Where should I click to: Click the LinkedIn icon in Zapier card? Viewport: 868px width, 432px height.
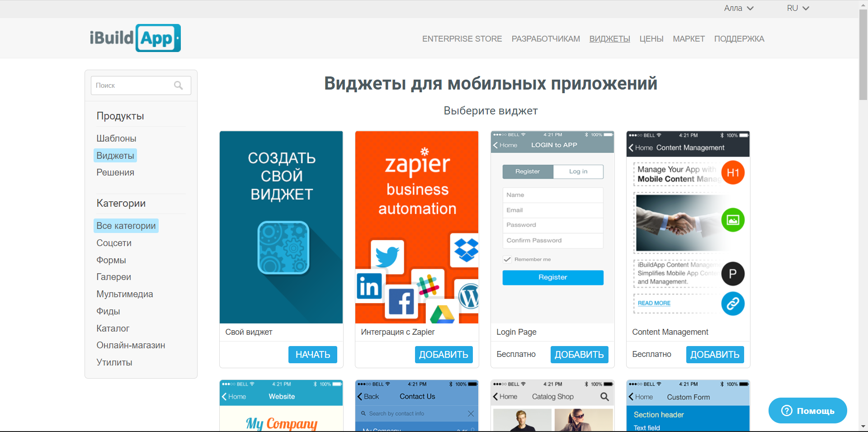click(369, 286)
